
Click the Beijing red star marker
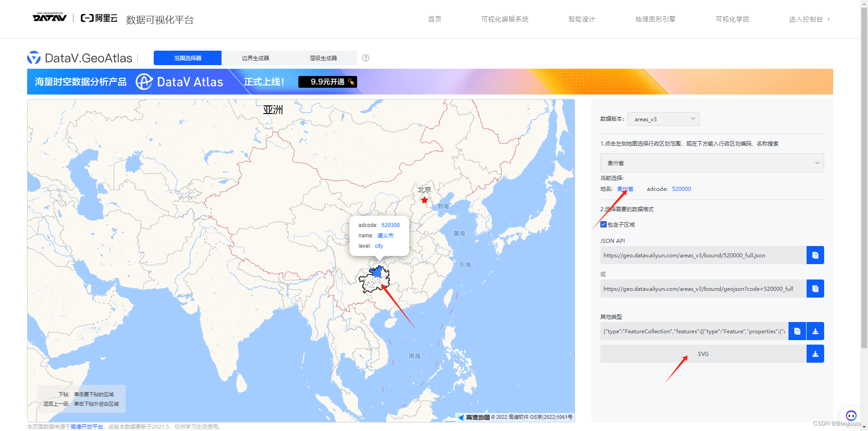(424, 200)
